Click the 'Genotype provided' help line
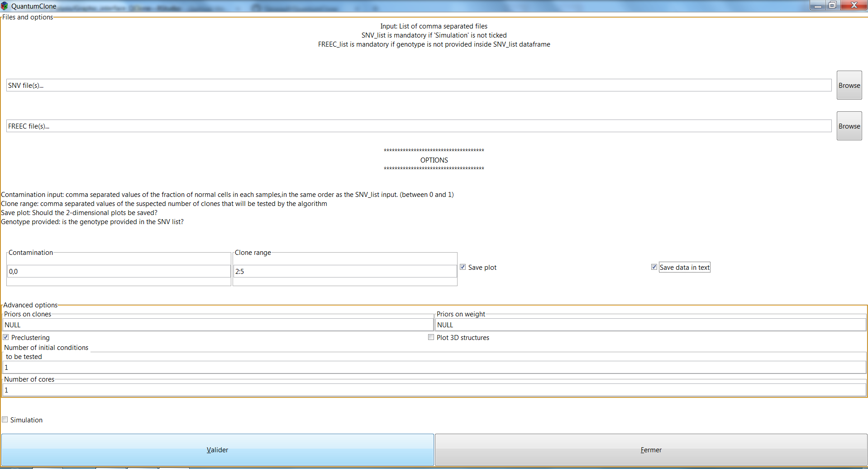 [x=92, y=222]
